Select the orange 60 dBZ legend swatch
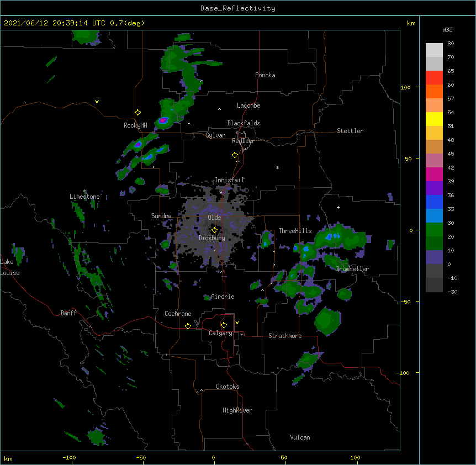476x465 pixels. (x=434, y=91)
